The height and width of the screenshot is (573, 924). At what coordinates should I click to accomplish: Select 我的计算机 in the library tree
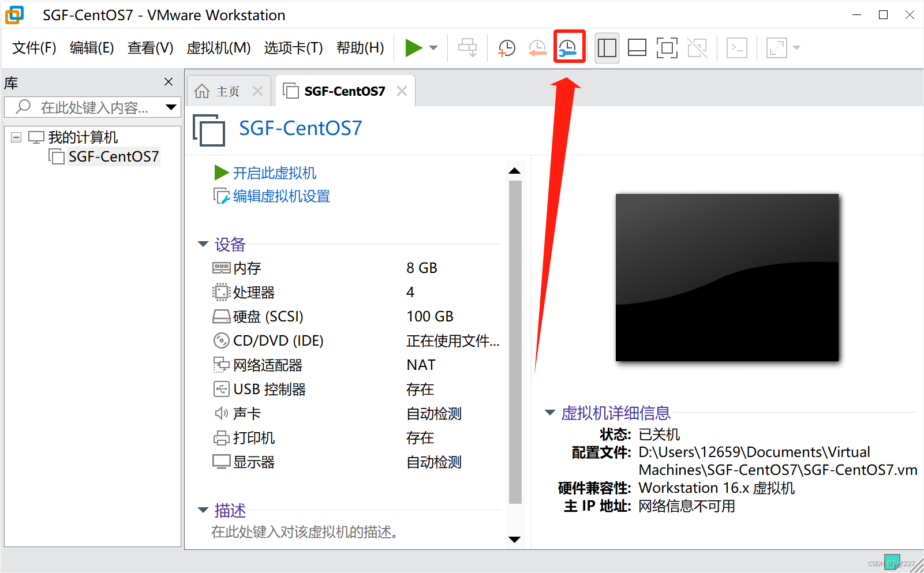[x=83, y=137]
